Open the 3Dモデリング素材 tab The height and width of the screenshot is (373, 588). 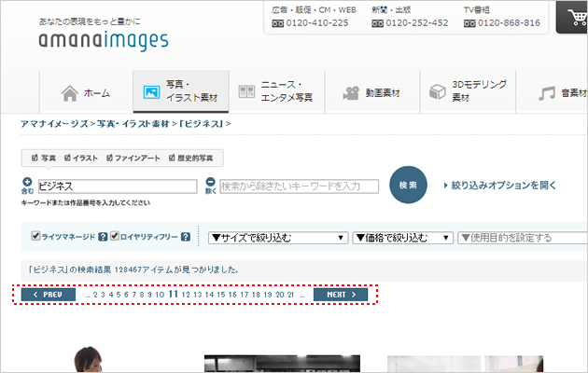coord(468,91)
